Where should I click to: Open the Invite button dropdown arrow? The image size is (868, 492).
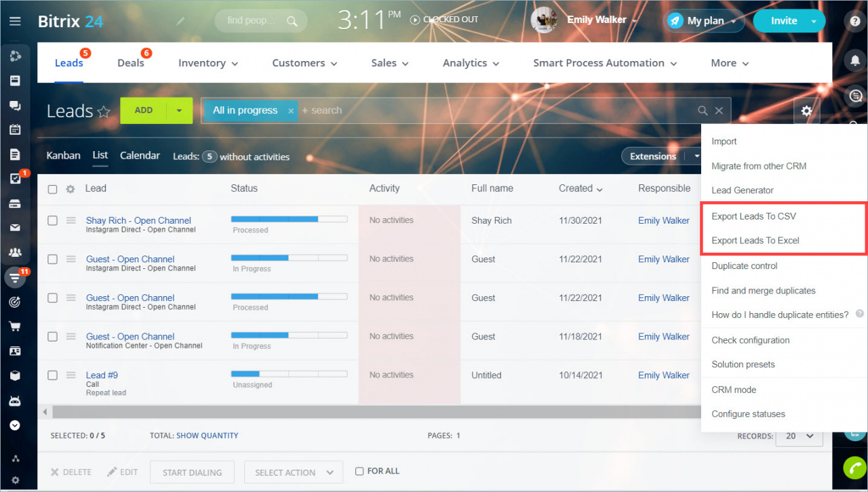click(x=814, y=21)
